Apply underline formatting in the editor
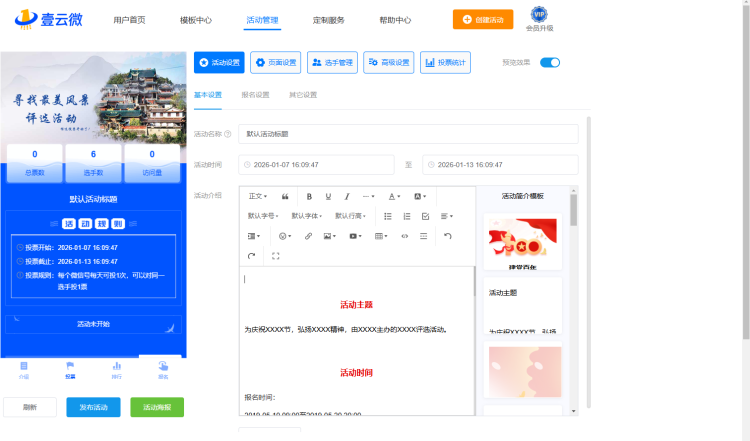The image size is (750, 441). 329,196
